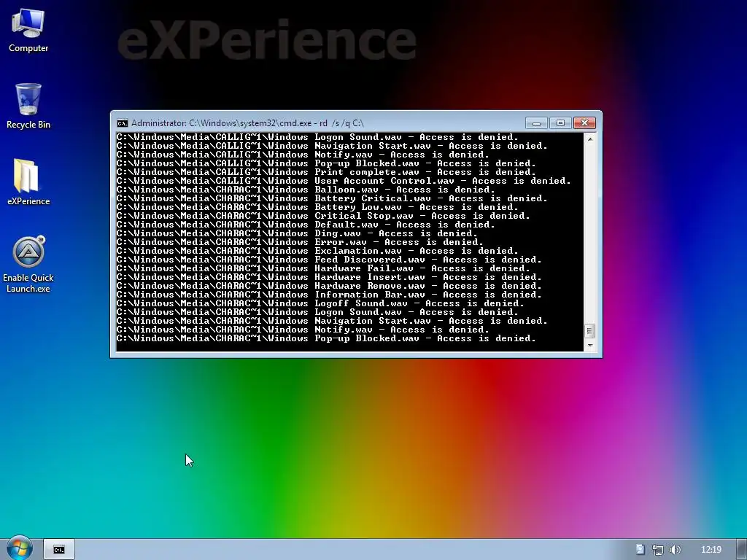747x560 pixels.
Task: Open the network tray icon
Action: [x=658, y=550]
